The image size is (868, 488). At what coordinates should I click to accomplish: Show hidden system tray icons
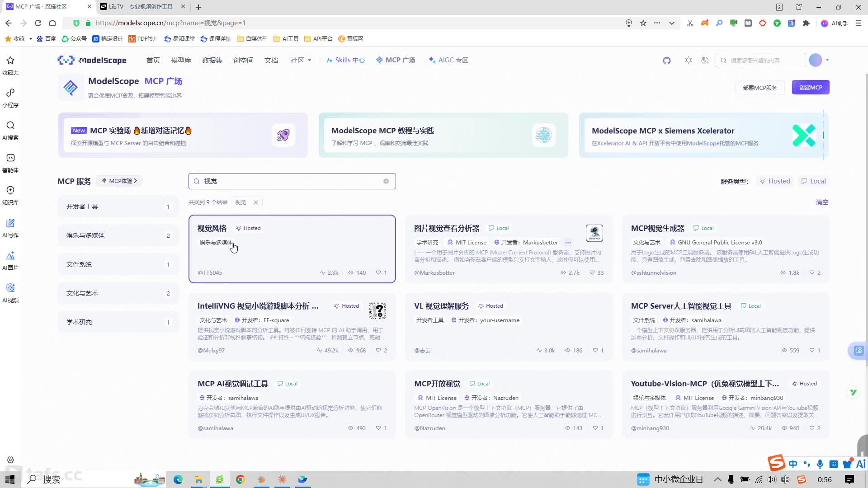tap(717, 479)
